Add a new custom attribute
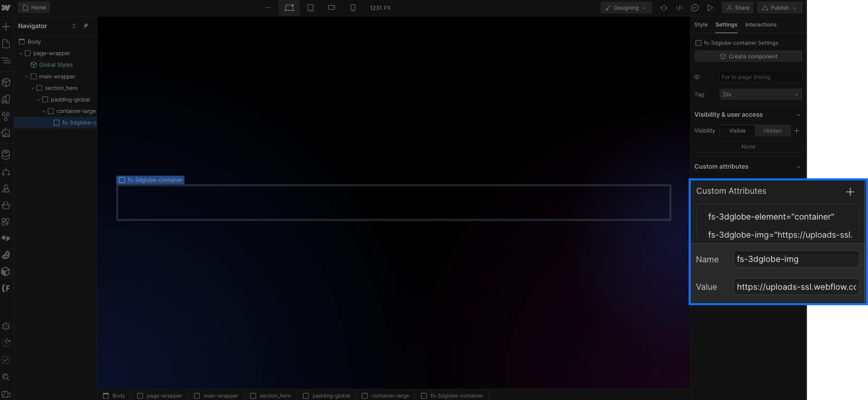This screenshot has height=400, width=868. pyautogui.click(x=850, y=192)
